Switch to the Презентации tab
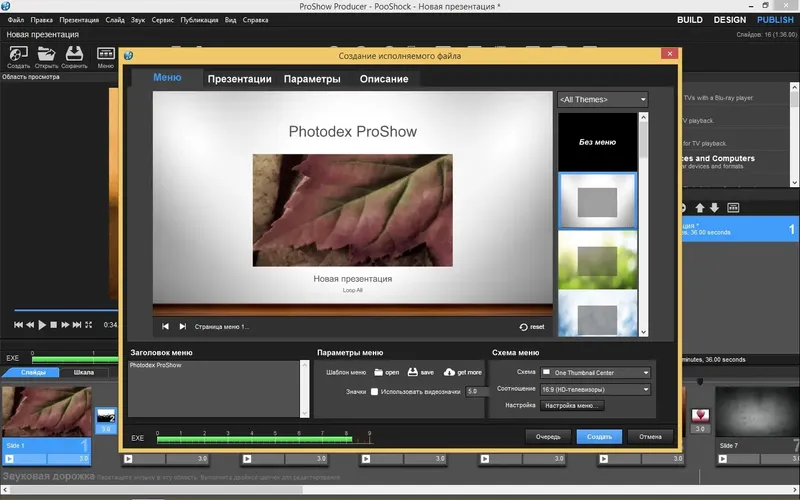The height and width of the screenshot is (500, 800). point(239,79)
